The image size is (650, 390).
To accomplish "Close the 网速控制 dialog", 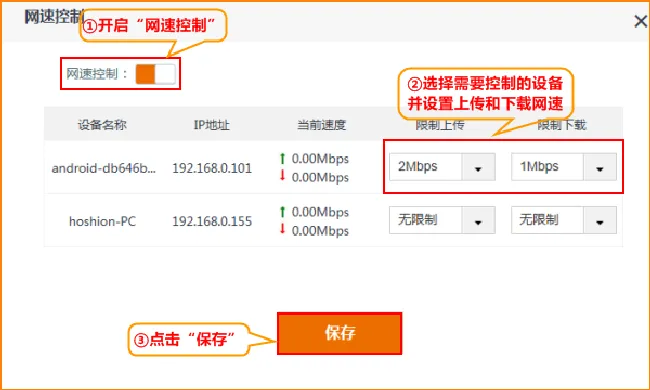I will click(x=640, y=22).
